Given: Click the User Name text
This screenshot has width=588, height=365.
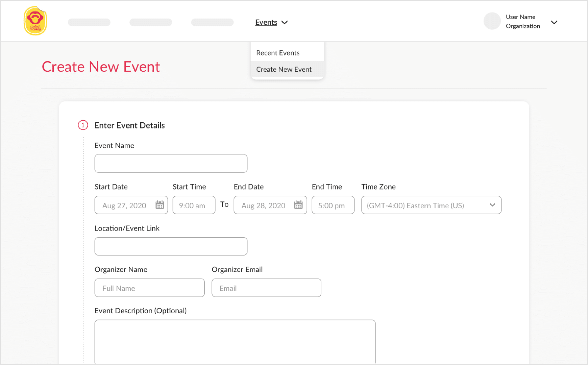Looking at the screenshot, I should pos(520,17).
